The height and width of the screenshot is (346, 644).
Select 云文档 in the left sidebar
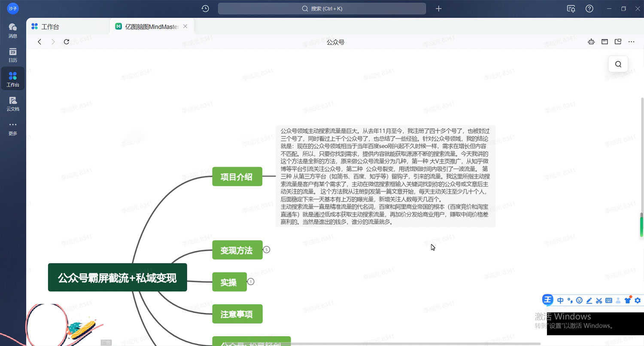(x=12, y=103)
